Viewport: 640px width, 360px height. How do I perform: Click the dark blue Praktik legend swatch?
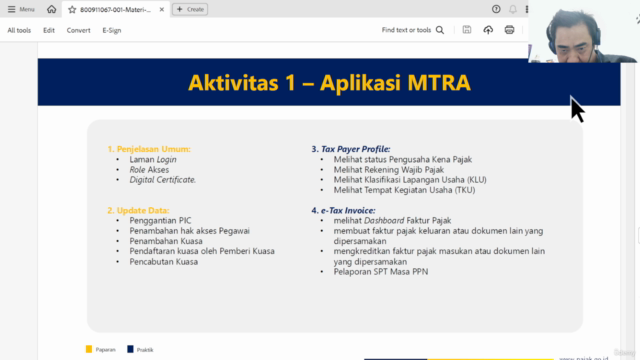(x=130, y=349)
